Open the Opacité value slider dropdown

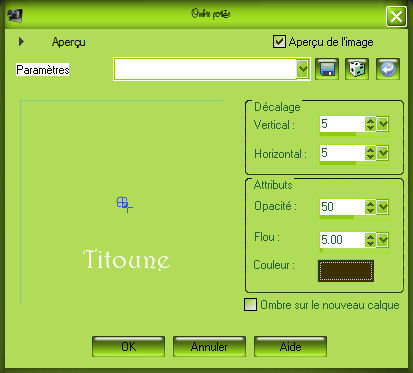(x=383, y=207)
